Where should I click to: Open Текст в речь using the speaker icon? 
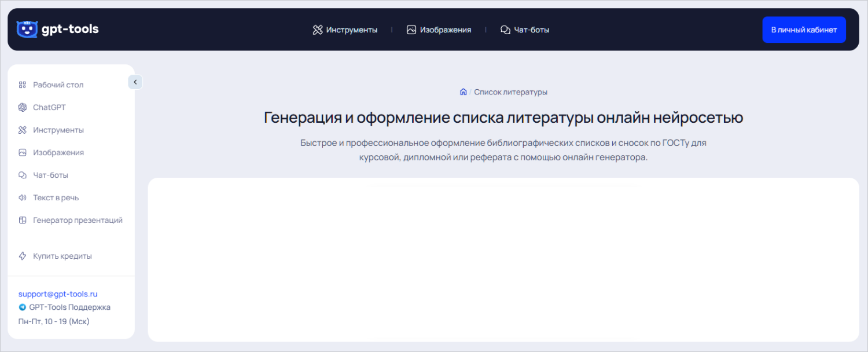pyautogui.click(x=22, y=197)
